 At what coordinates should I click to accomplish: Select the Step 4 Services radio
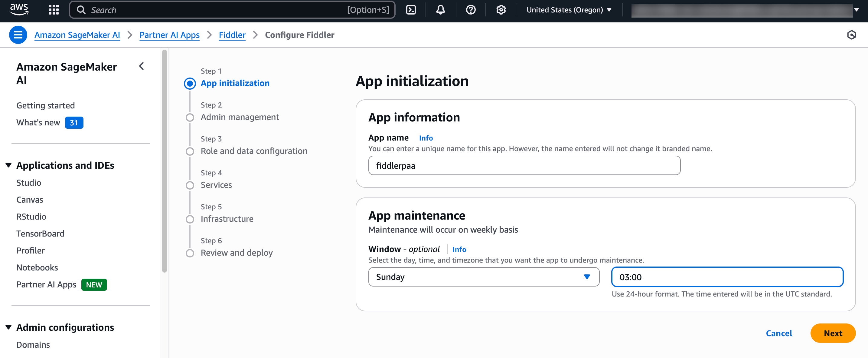(190, 185)
